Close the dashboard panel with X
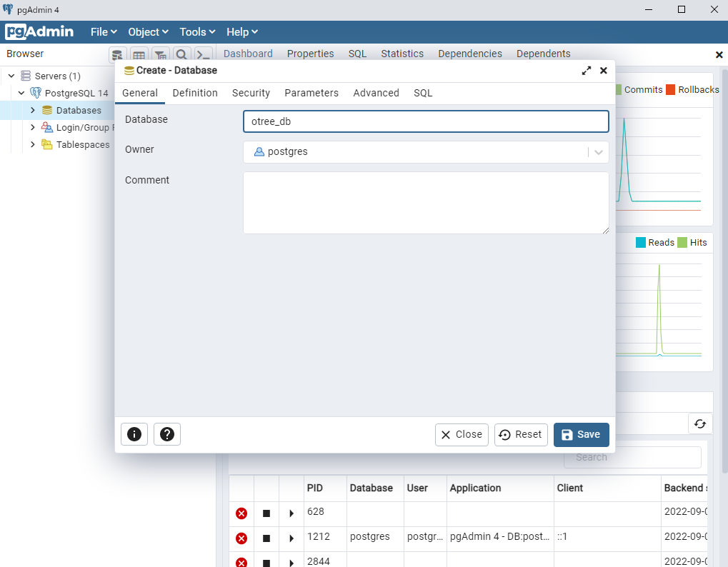The height and width of the screenshot is (567, 728). point(719,55)
